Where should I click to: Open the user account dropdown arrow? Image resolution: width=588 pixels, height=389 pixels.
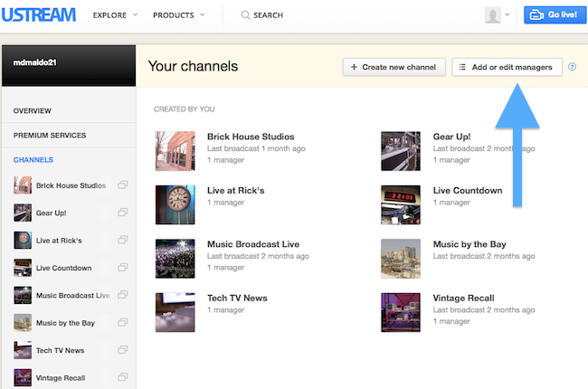507,15
